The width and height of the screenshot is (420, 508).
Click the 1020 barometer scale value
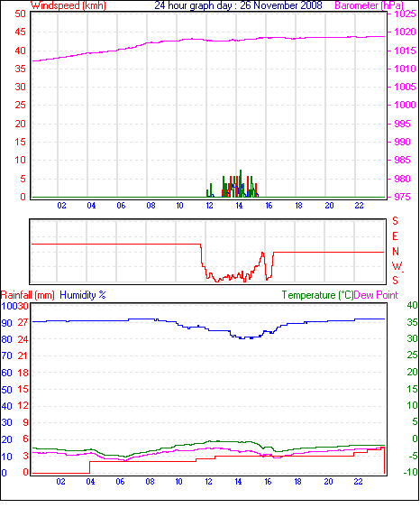405,32
